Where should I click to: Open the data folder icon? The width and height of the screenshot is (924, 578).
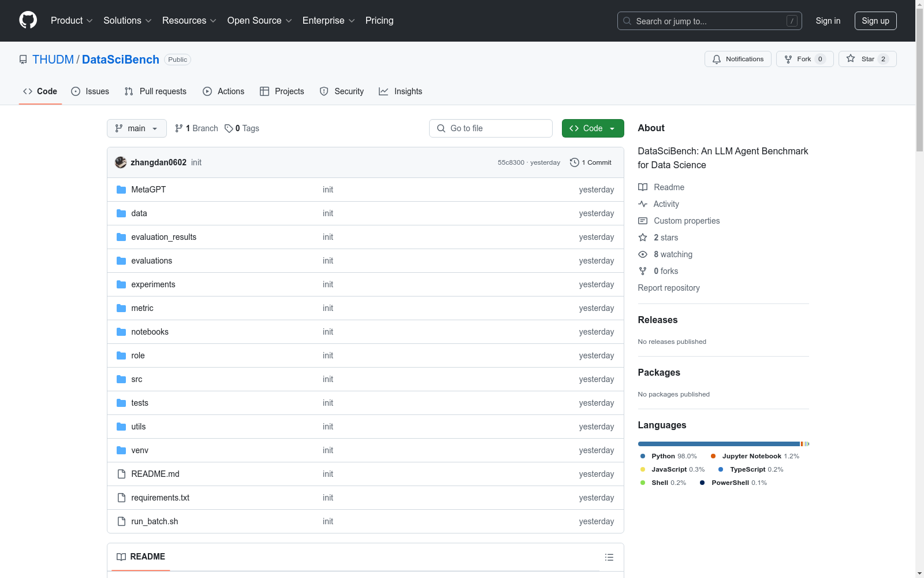pos(121,213)
